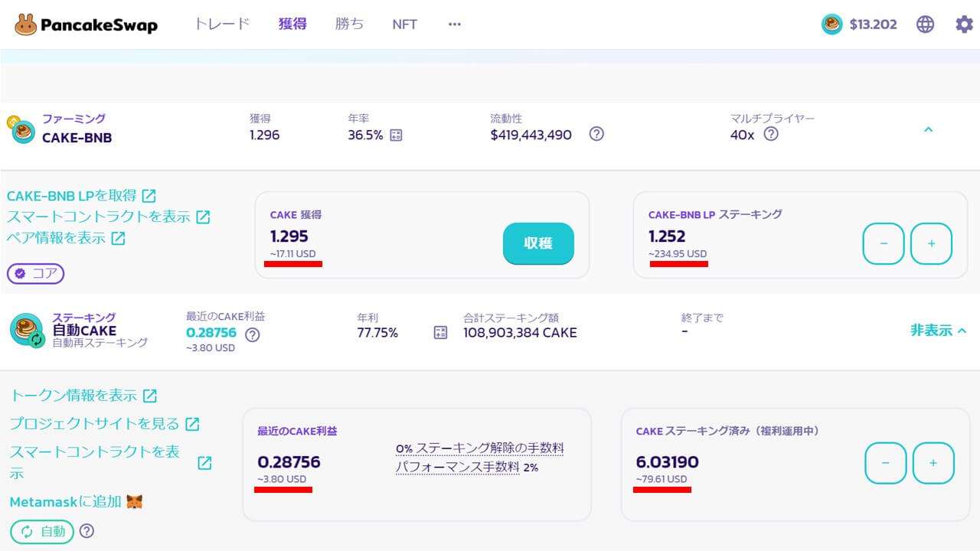Select the 獲得 menu item
The height and width of the screenshot is (551, 980).
click(292, 24)
